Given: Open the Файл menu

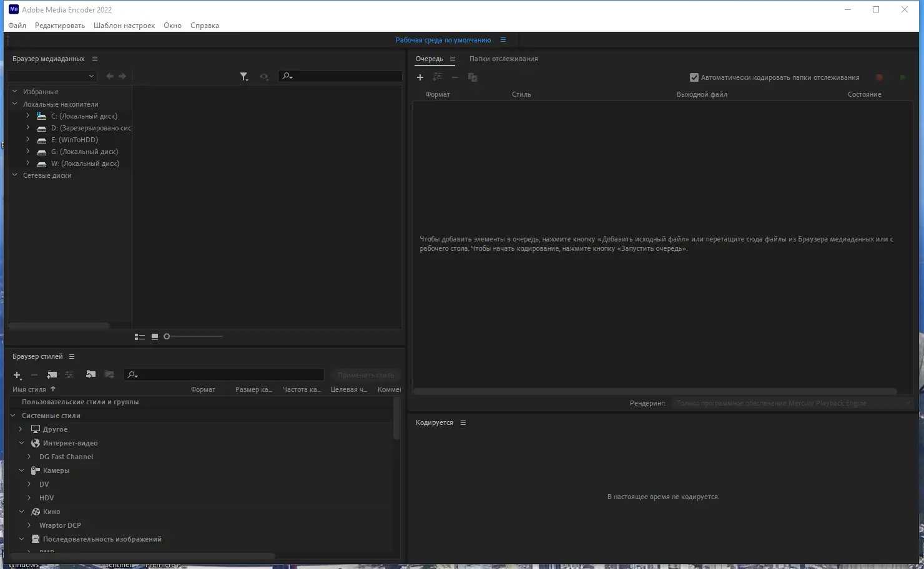Looking at the screenshot, I should pos(16,25).
